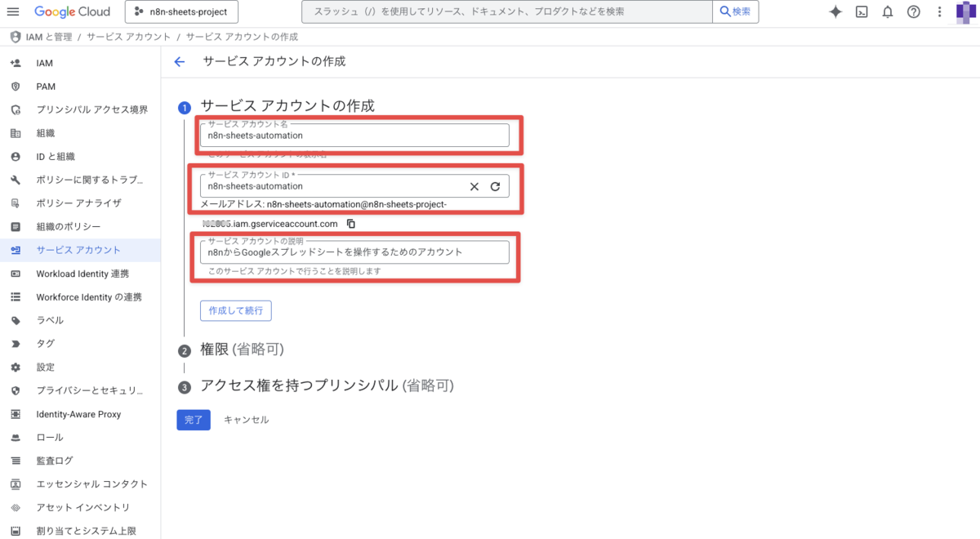The image size is (980, 539).
Task: Click the 割り当てとシステム上限 icon
Action: coord(16,531)
